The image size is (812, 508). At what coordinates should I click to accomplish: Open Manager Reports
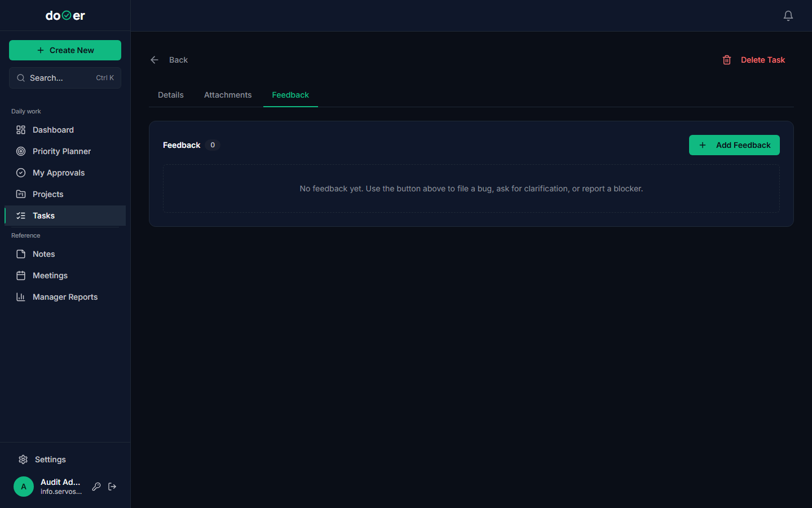click(65, 297)
